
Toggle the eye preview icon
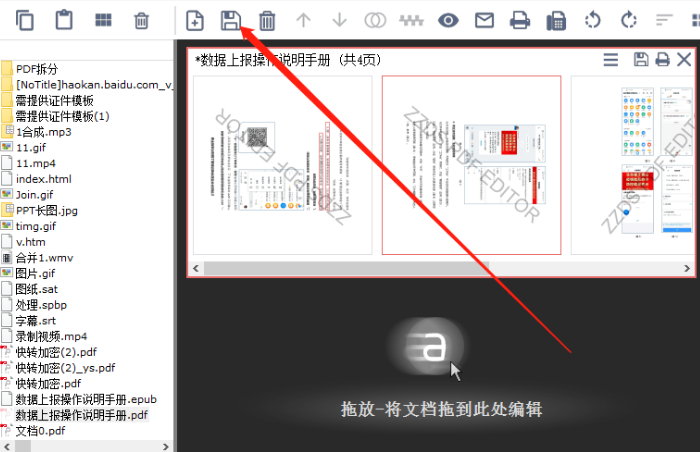(448, 20)
